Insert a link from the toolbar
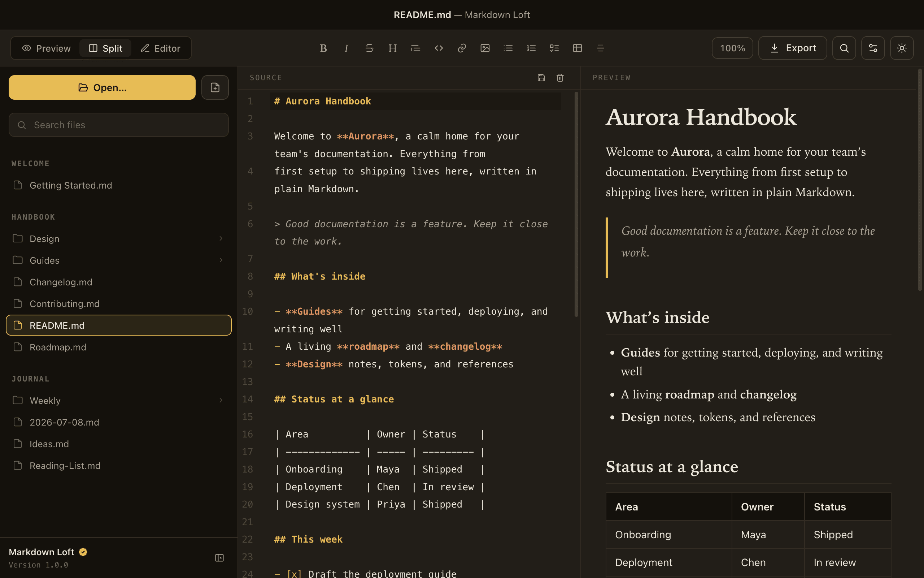Viewport: 924px width, 578px height. [x=462, y=48]
